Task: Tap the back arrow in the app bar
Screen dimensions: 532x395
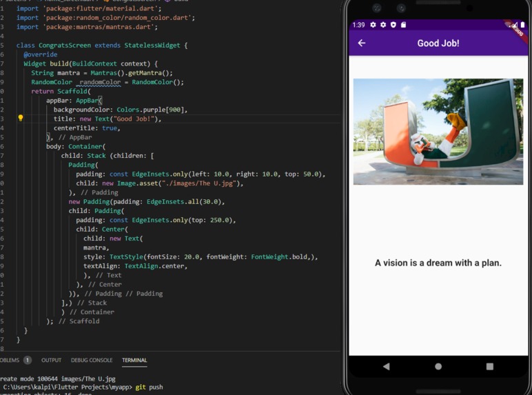Action: click(362, 43)
